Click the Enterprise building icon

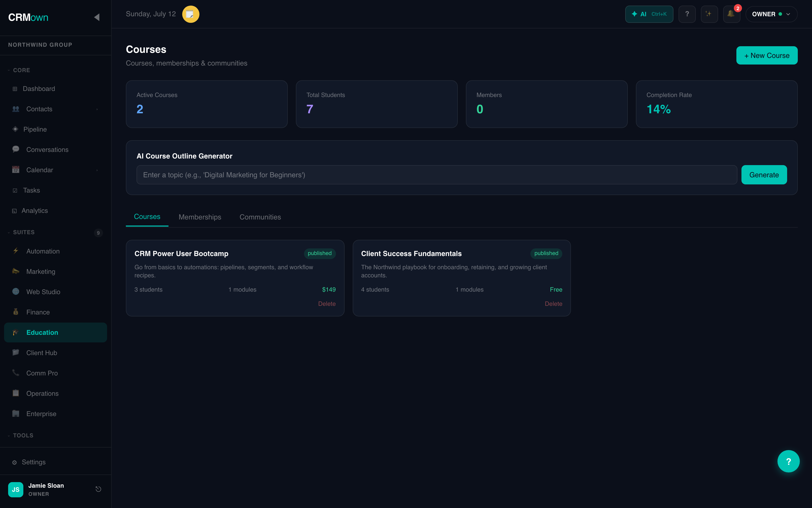16,414
